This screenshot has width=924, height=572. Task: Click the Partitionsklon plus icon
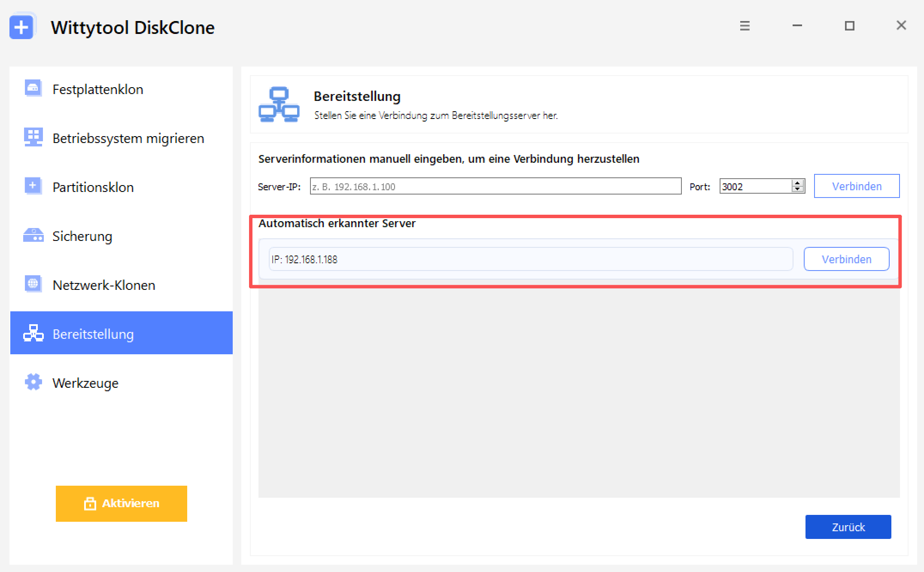click(33, 186)
